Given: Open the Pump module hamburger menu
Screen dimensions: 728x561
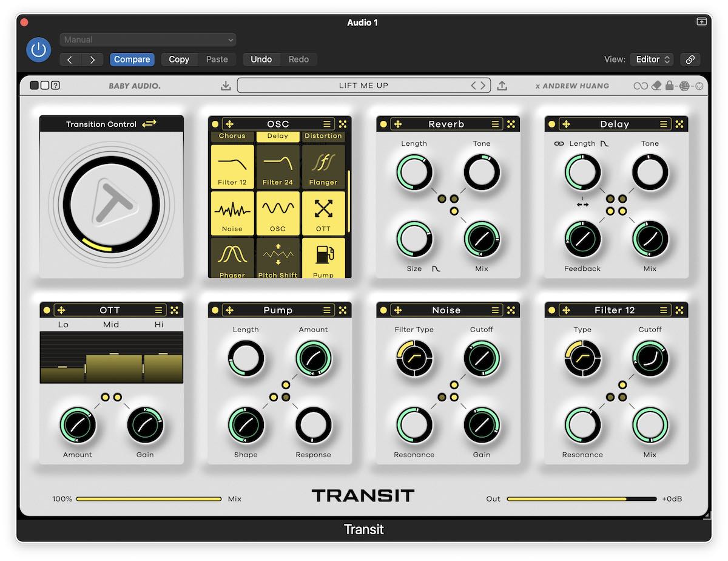Looking at the screenshot, I should coord(327,310).
